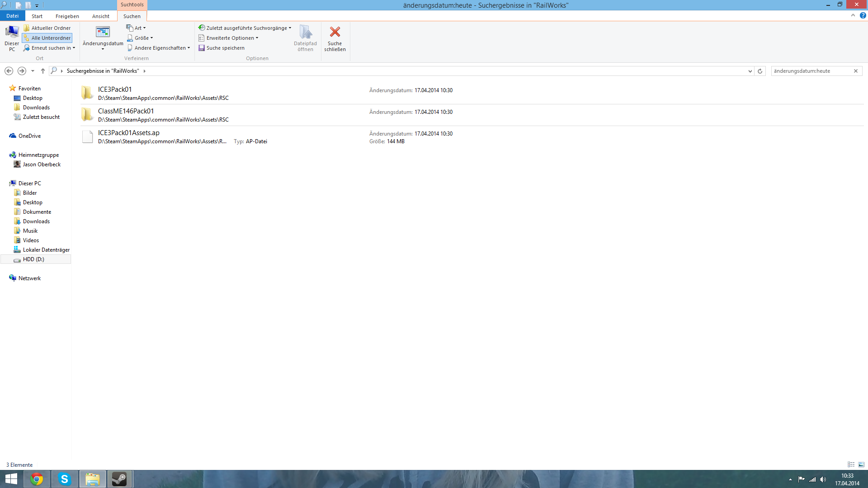Viewport: 868px width, 488px height.
Task: Switch to the large icons view in status bar
Action: (861, 465)
